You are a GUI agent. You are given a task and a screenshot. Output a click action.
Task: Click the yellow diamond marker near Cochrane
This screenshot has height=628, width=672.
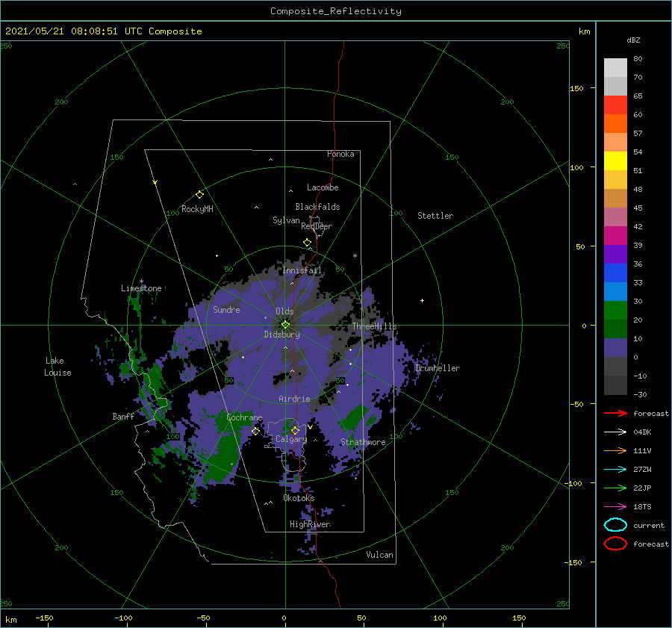tap(255, 431)
